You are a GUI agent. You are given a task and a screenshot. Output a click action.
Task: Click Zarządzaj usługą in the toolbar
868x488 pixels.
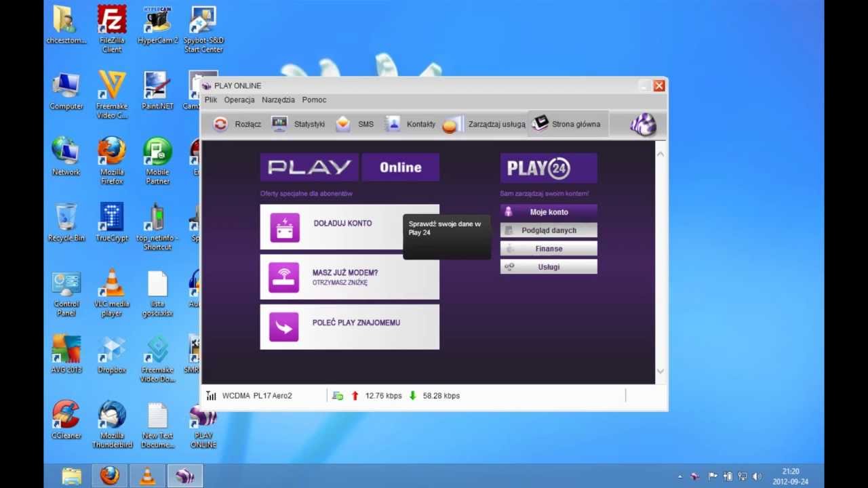[x=484, y=124]
